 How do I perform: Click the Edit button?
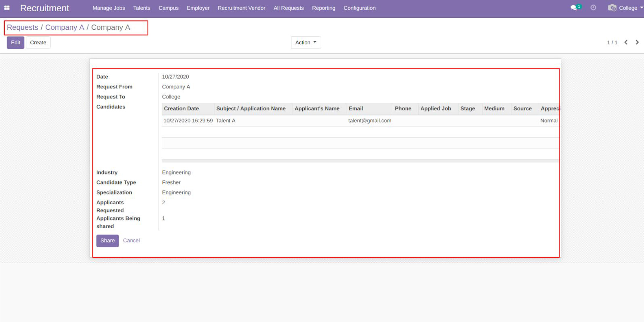pos(16,42)
